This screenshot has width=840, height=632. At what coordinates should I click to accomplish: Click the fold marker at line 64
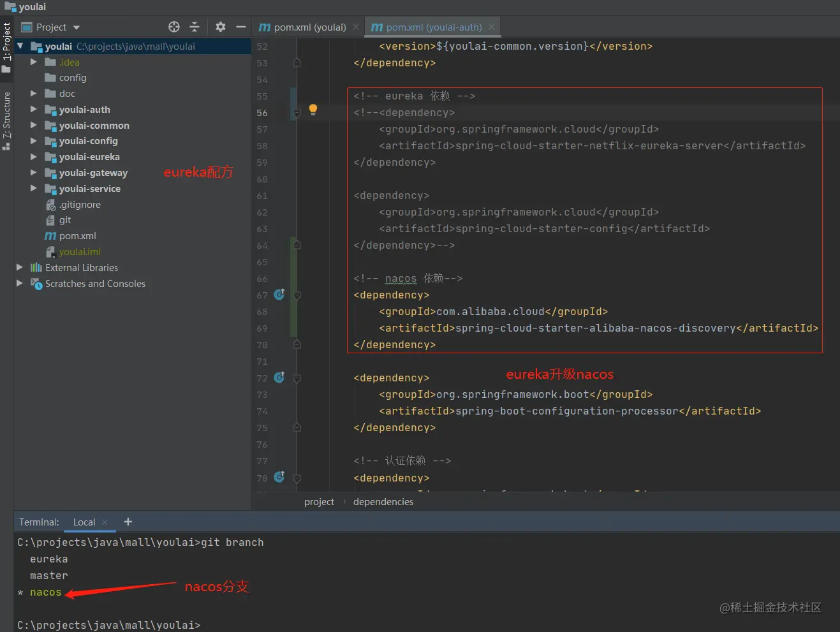tap(297, 245)
